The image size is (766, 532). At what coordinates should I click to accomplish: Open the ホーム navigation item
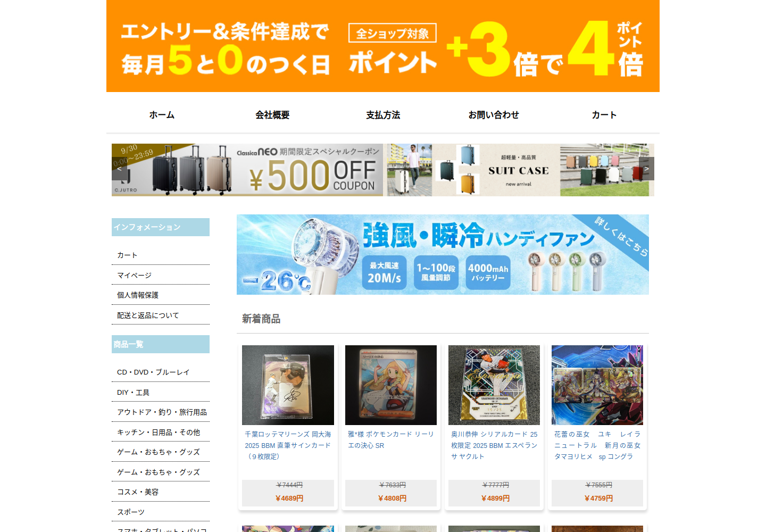(x=162, y=115)
